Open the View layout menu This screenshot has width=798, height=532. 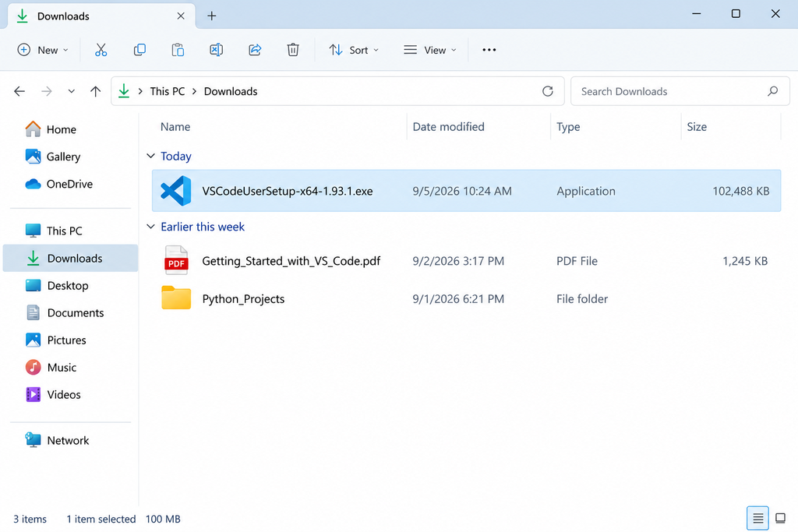(x=430, y=50)
